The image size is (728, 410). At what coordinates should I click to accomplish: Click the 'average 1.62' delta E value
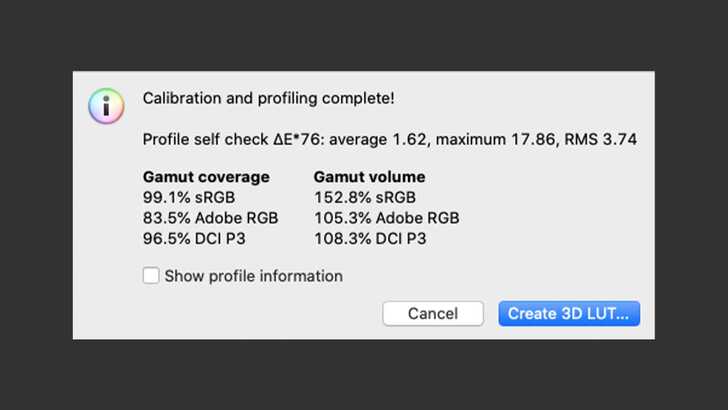tap(387, 139)
